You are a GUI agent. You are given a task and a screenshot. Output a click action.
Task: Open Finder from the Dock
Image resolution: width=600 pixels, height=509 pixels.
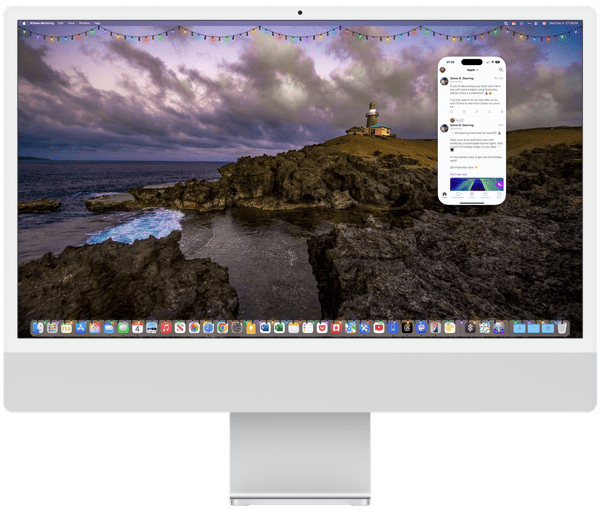(x=38, y=328)
